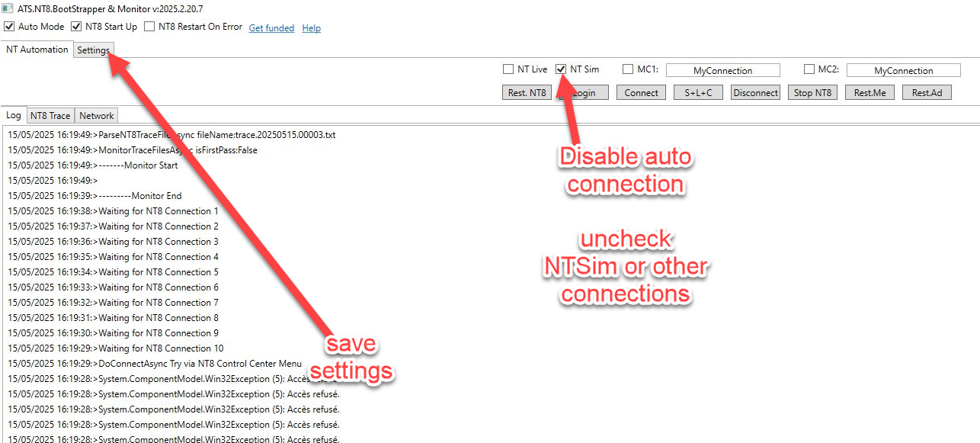Select the 'Monitor Start' log line
This screenshot has height=443, width=980.
click(93, 165)
